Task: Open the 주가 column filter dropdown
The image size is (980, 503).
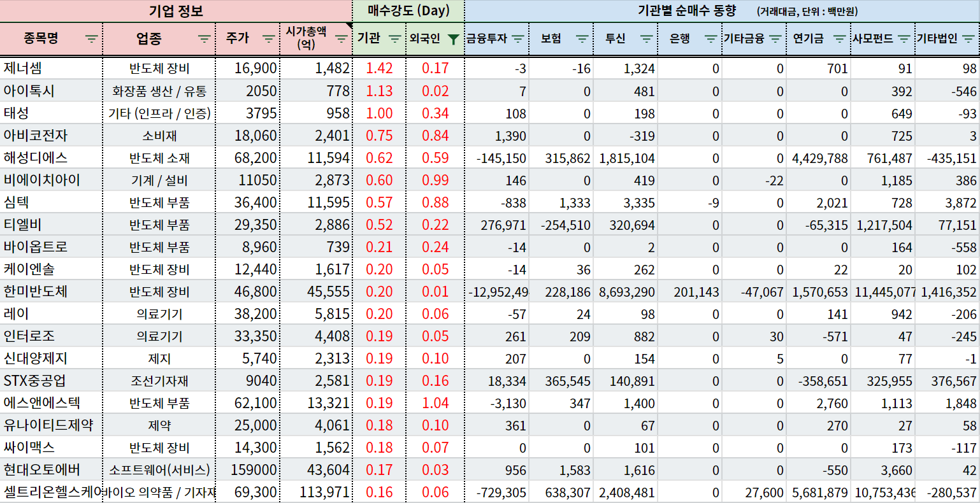Action: [x=269, y=39]
